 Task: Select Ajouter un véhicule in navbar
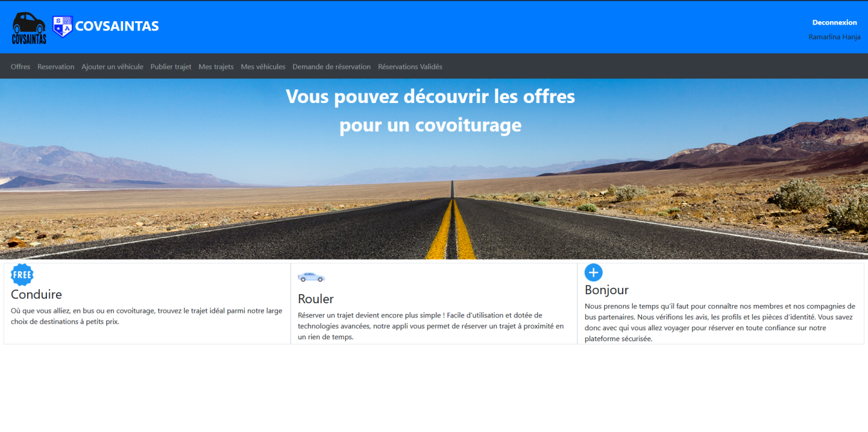click(112, 67)
